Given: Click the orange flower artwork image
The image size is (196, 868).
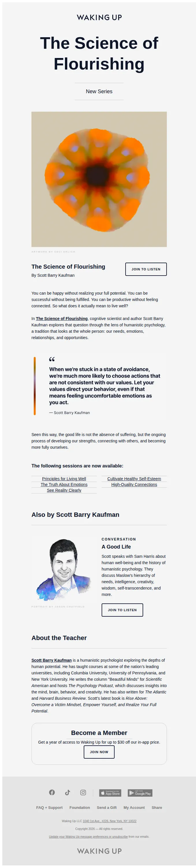Looking at the screenshot, I should pos(99,179).
